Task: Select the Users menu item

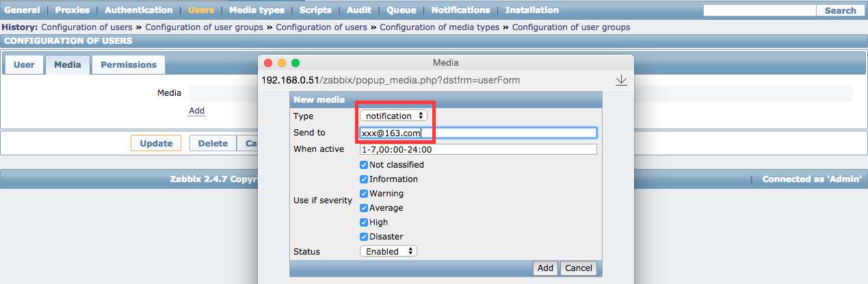Action: point(201,10)
